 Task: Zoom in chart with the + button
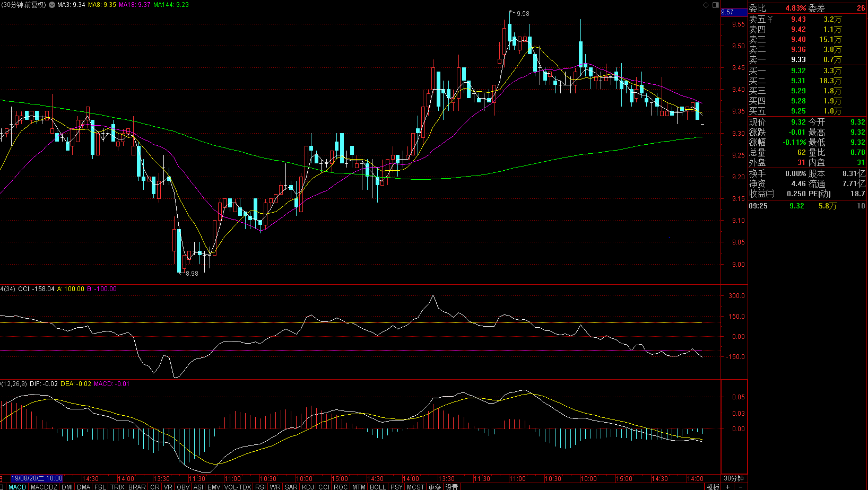point(727,487)
